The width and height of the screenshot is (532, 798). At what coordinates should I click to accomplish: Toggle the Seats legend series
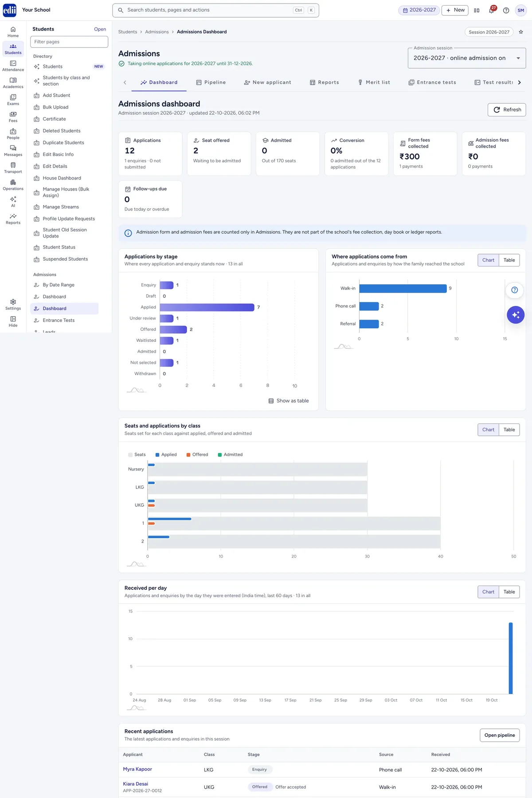coord(137,454)
